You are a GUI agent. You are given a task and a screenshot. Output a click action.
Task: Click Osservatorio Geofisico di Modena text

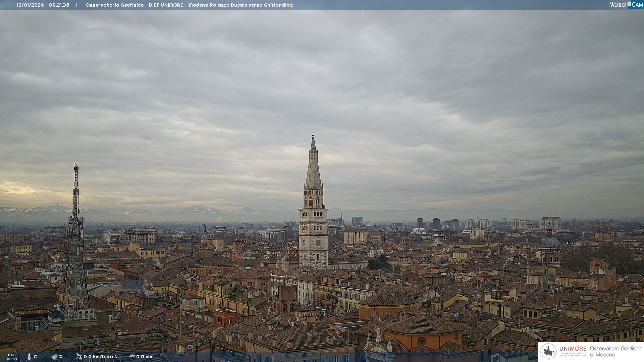pos(616,352)
